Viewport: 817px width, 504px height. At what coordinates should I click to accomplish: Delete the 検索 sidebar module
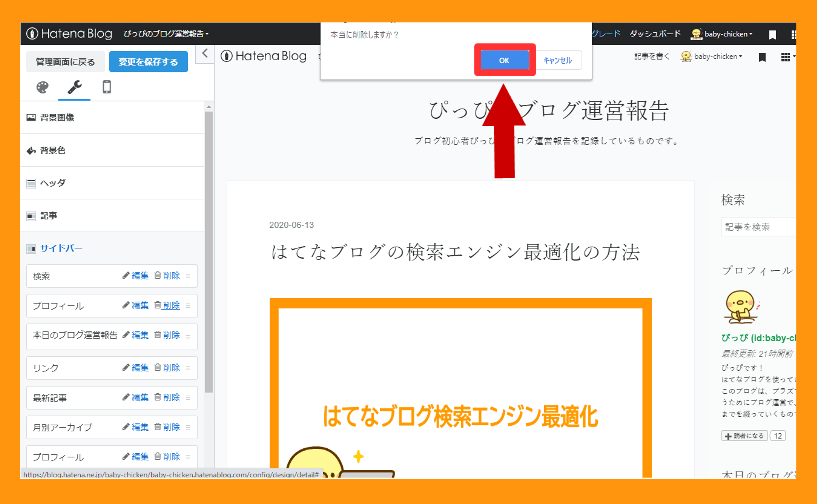(x=167, y=276)
